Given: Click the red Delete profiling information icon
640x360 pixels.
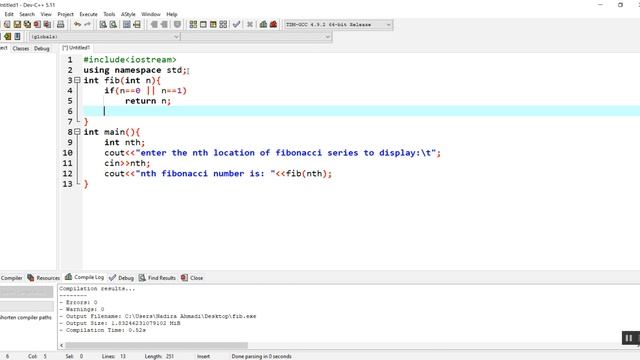Looking at the screenshot, I should pos(273,24).
